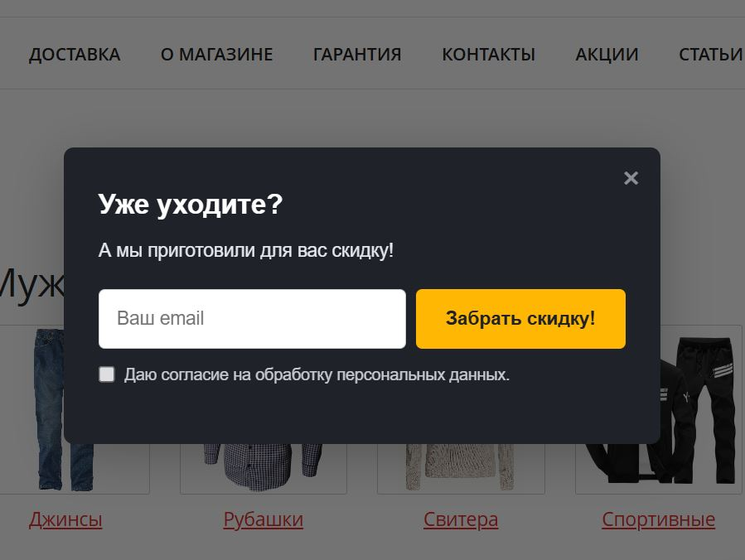This screenshot has height=560, width=745.
Task: Close the discount popup with the X
Action: click(631, 178)
